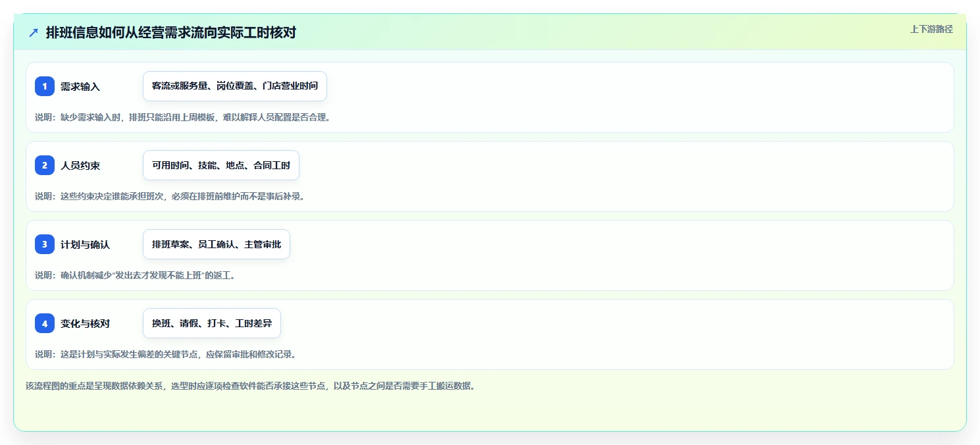The width and height of the screenshot is (980, 445).
Task: Click the footer text 该流程图的重点是呈现数据依赖关系
Action: [x=250, y=386]
